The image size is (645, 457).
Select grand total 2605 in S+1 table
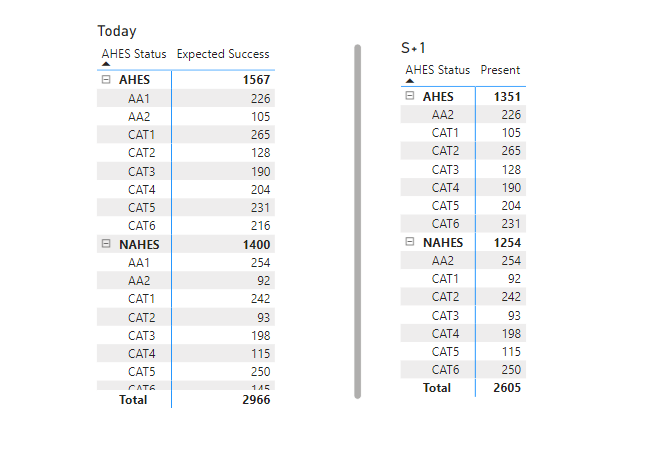point(507,387)
